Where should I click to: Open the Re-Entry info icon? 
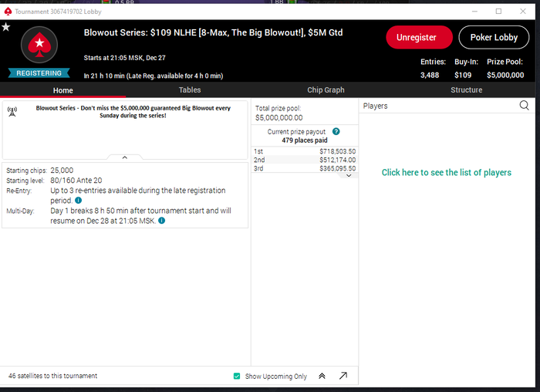point(79,200)
